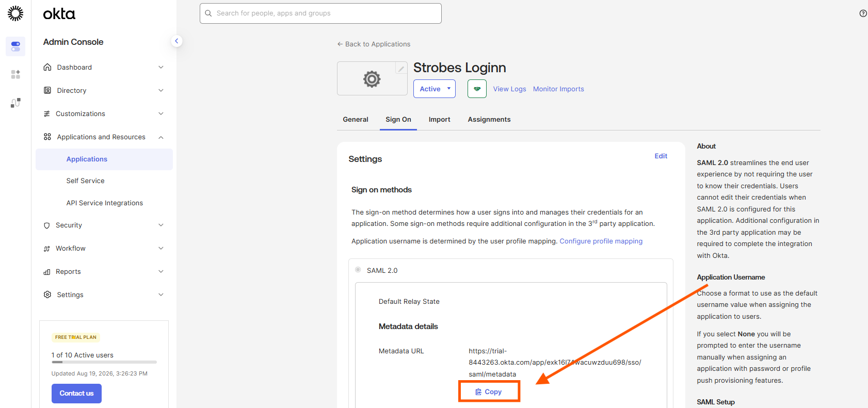Click the Metadata details heading

pyautogui.click(x=408, y=327)
